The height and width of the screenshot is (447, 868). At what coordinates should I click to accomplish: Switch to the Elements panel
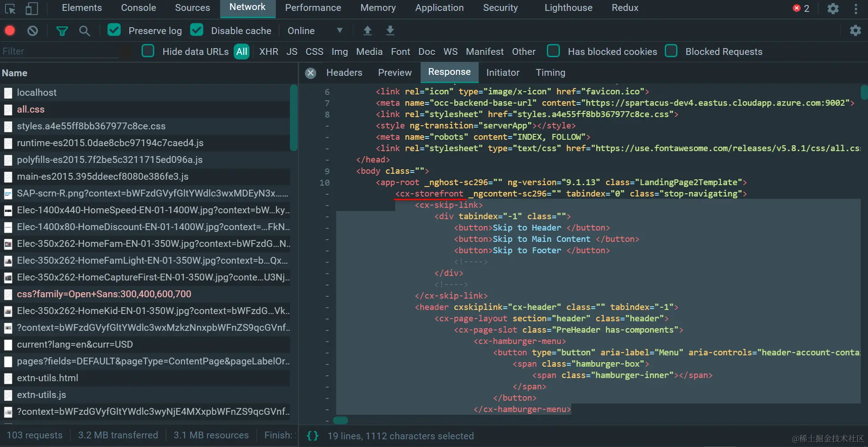pyautogui.click(x=82, y=8)
